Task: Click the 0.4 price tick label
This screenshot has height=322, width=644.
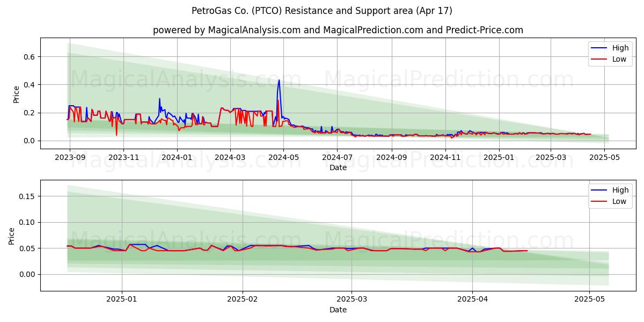Action: pyautogui.click(x=30, y=85)
